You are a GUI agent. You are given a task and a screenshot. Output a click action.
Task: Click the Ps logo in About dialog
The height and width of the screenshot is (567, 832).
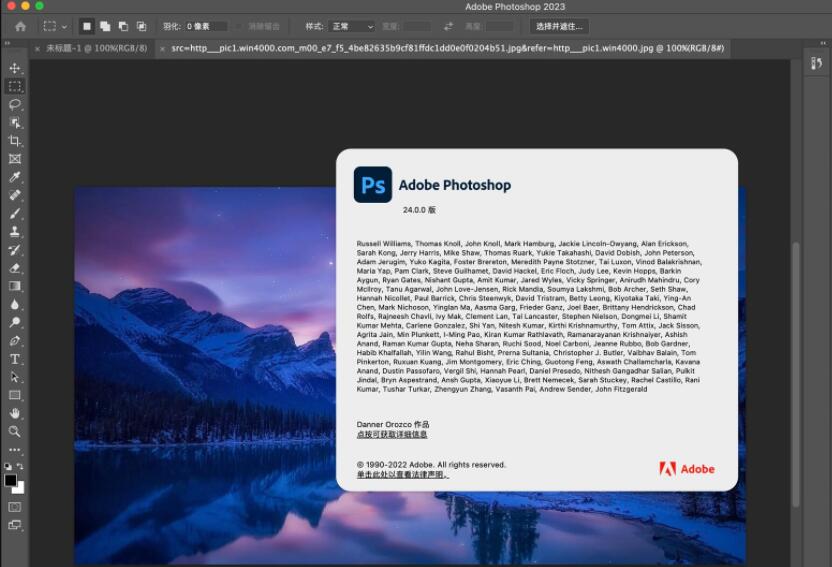pyautogui.click(x=373, y=185)
